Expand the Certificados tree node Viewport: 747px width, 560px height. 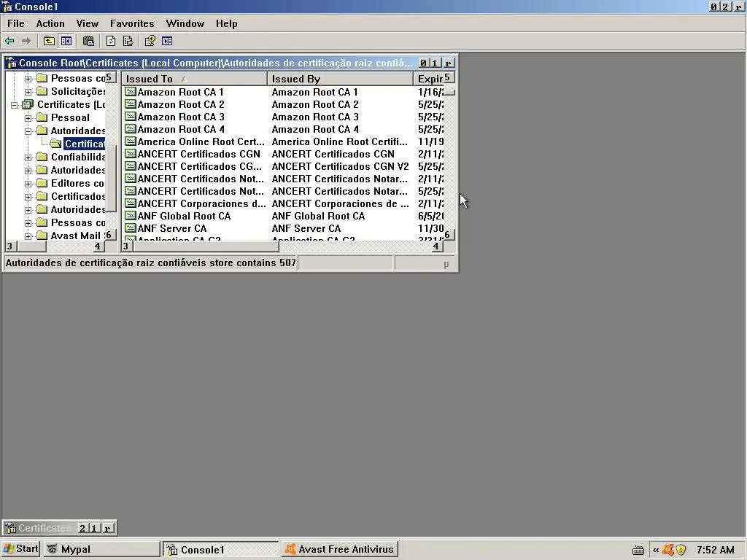pos(28,197)
